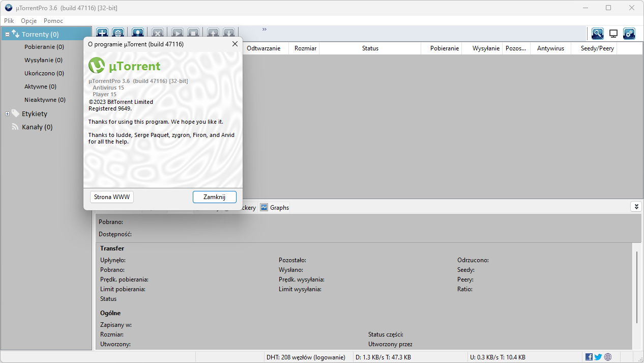Viewport: 644px width, 363px height.
Task: Switch to the Graphs tab
Action: (275, 207)
